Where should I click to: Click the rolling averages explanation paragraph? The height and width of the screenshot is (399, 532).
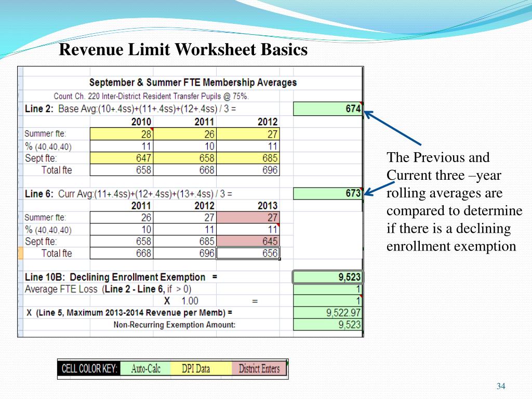click(454, 202)
